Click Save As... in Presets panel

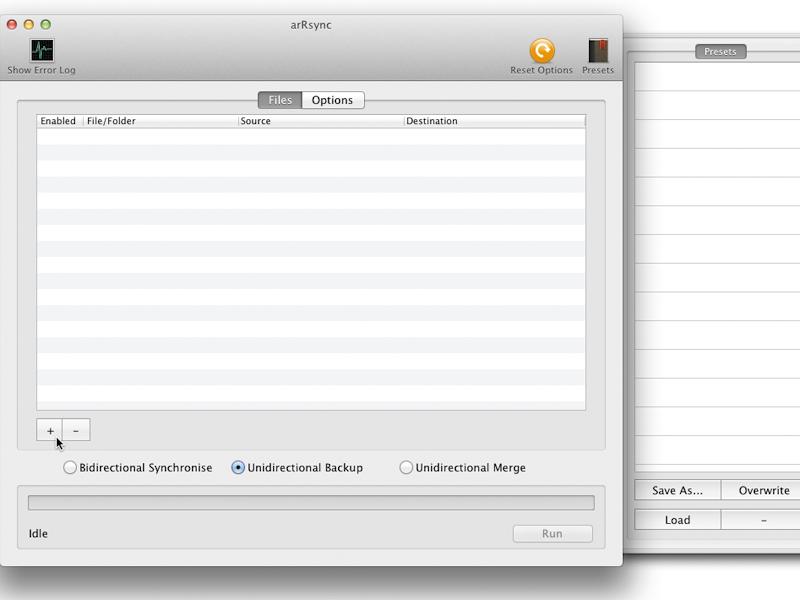(x=678, y=490)
